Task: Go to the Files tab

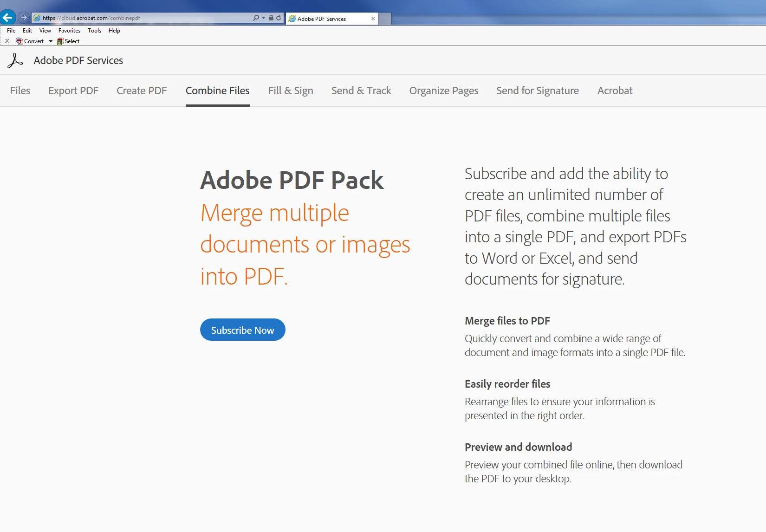Action: (x=20, y=91)
